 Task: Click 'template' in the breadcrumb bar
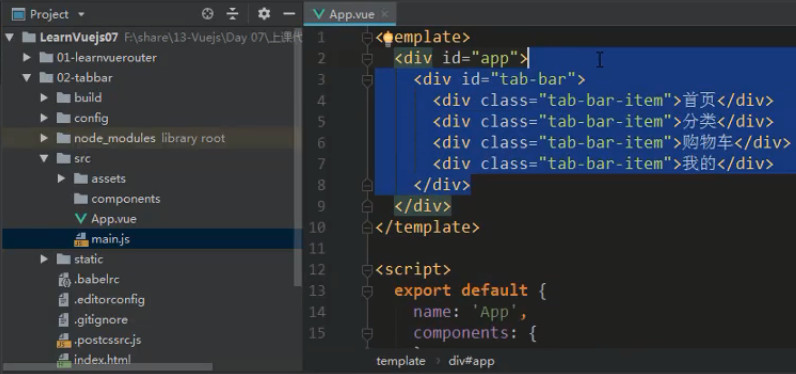pyautogui.click(x=401, y=361)
